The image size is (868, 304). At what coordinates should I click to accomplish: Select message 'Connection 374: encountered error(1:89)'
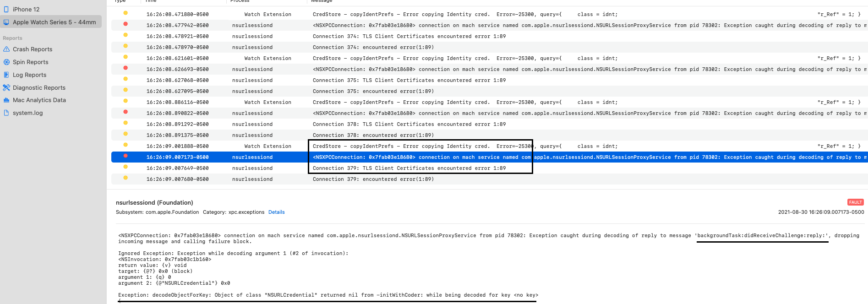point(373,47)
